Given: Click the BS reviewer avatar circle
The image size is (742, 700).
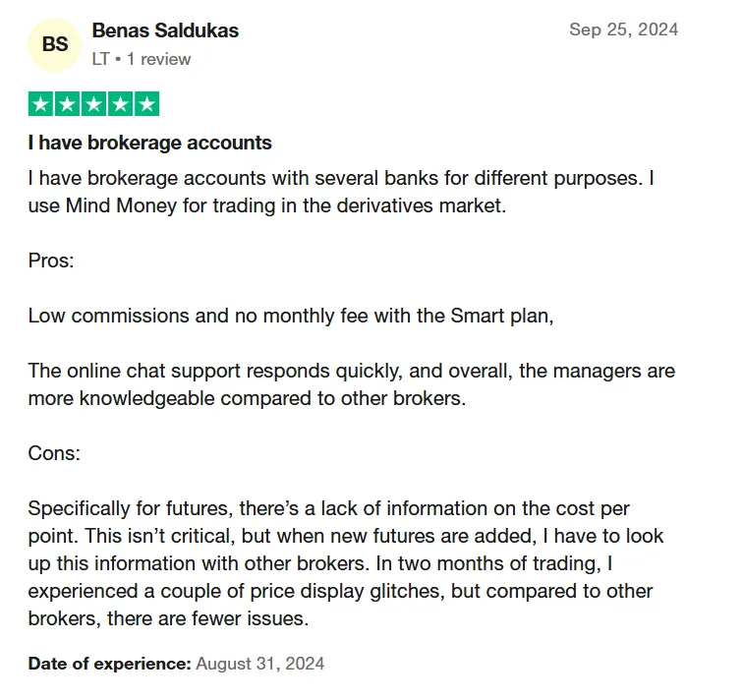Looking at the screenshot, I should [55, 45].
